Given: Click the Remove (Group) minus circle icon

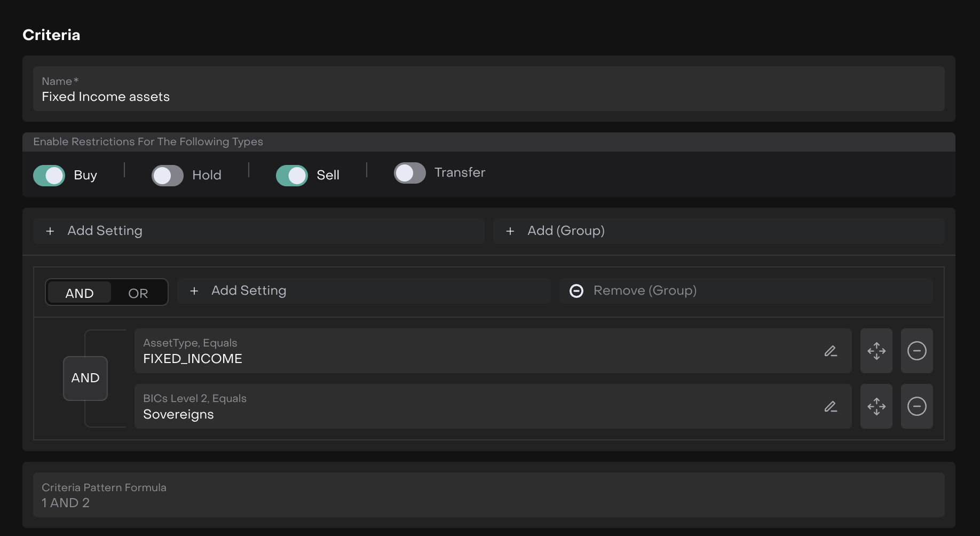Looking at the screenshot, I should [x=576, y=291].
